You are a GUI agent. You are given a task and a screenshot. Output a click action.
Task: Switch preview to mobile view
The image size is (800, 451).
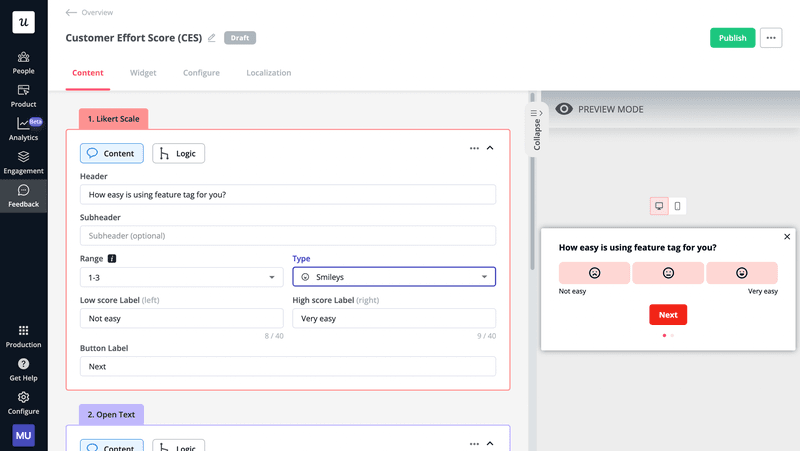pos(677,206)
